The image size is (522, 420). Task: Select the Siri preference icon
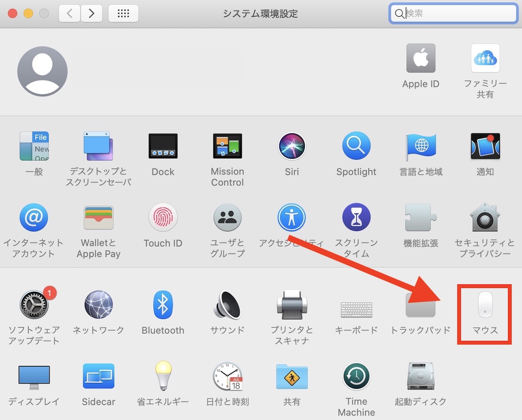[292, 146]
